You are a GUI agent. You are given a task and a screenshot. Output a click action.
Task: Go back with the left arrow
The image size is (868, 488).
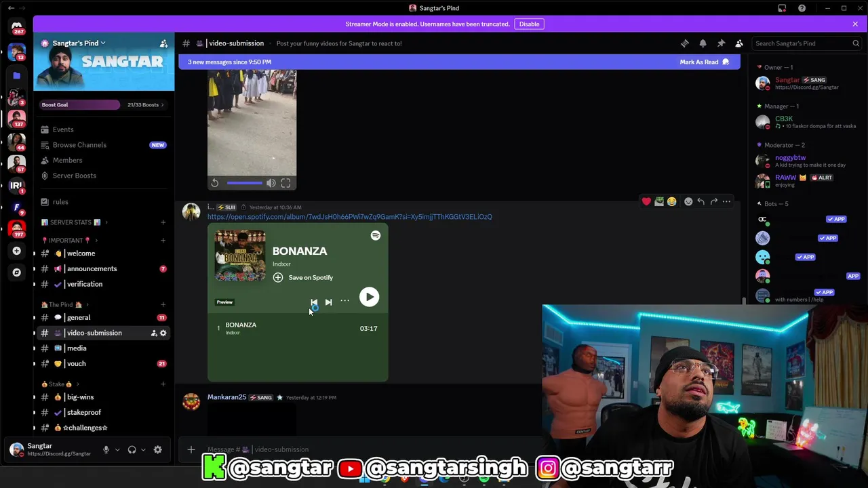click(x=11, y=8)
